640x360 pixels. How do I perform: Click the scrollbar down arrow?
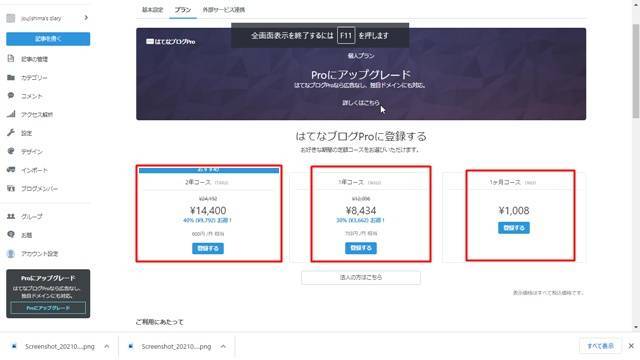636,327
